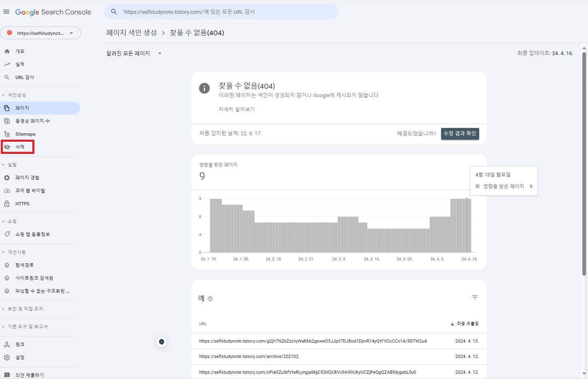Toggle the hamburger menu icon
Viewport: 588px width, 379px height.
point(6,11)
